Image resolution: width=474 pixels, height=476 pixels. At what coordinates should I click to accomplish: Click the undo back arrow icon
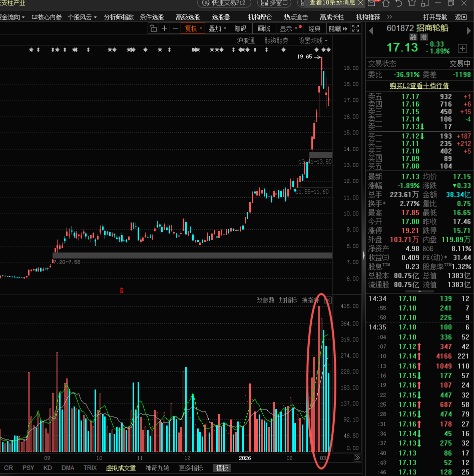(x=399, y=3)
